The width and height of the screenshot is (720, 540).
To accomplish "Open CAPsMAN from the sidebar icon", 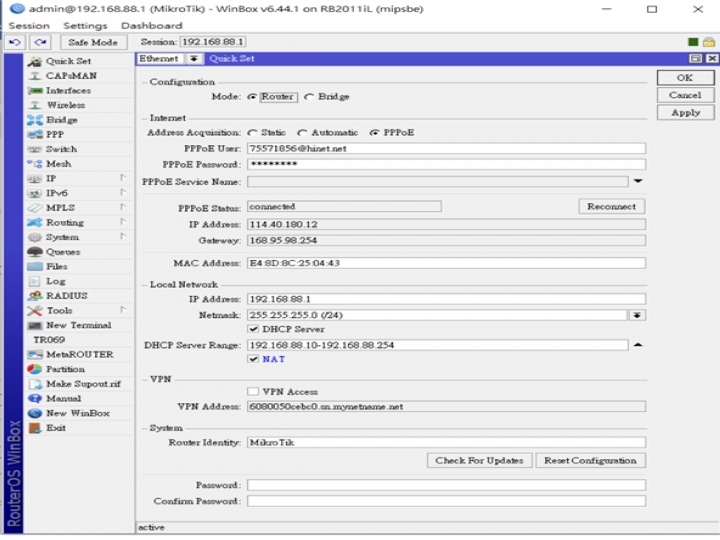I will click(34, 76).
